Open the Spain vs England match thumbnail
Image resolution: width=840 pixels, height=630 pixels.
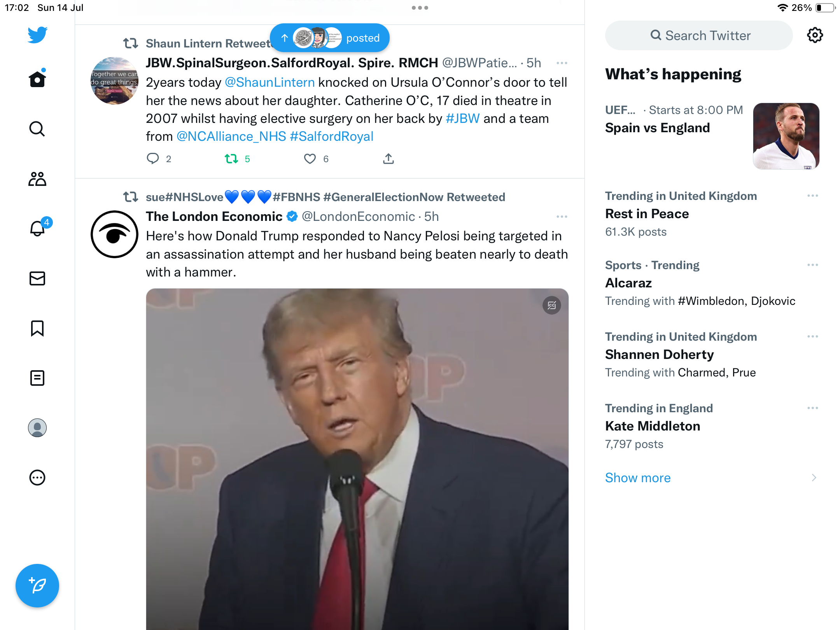[x=786, y=136]
